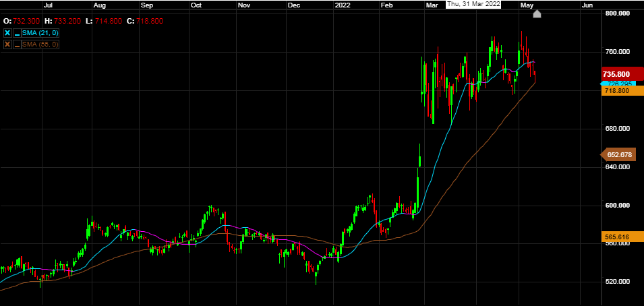The height and width of the screenshot is (306, 644).
Task: Click the red 735.800 price label
Action: tap(616, 74)
